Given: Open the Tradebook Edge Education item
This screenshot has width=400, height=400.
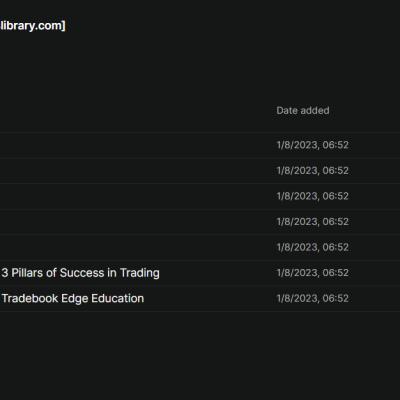Looking at the screenshot, I should pyautogui.click(x=73, y=298).
